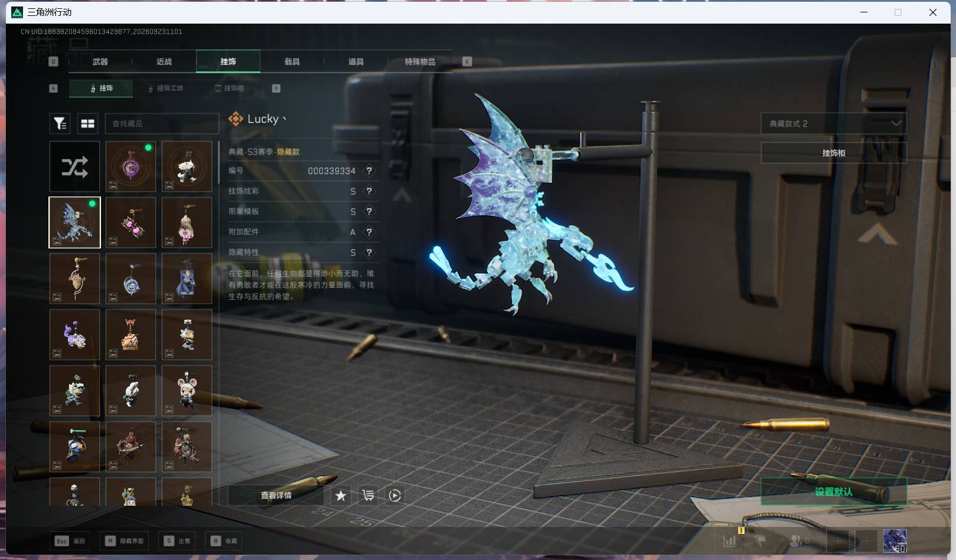Open the 挂饰工坊 sub-tab

point(165,88)
